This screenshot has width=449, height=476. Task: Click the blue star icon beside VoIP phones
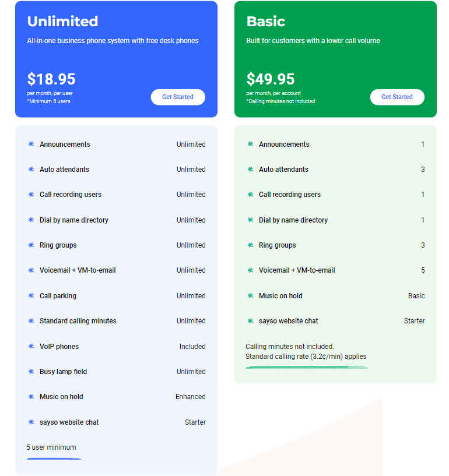pos(31,347)
